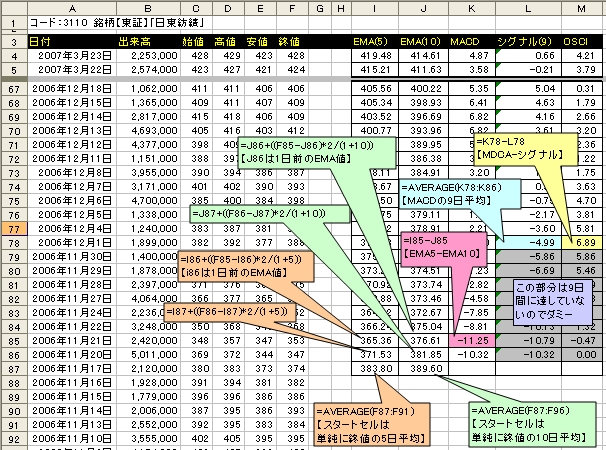Select column A header
Screen dimensions: 606x450
tap(72, 8)
